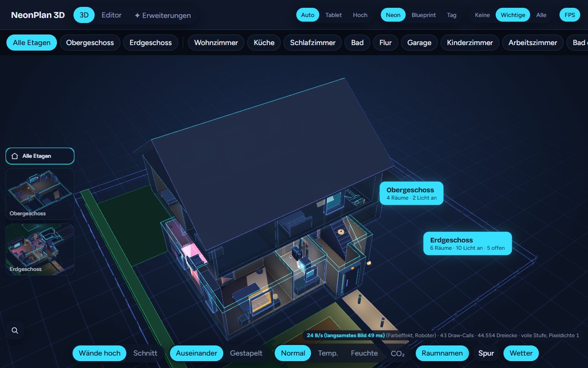Click the house icon in the floor panel
This screenshot has height=368, width=588.
pyautogui.click(x=15, y=156)
